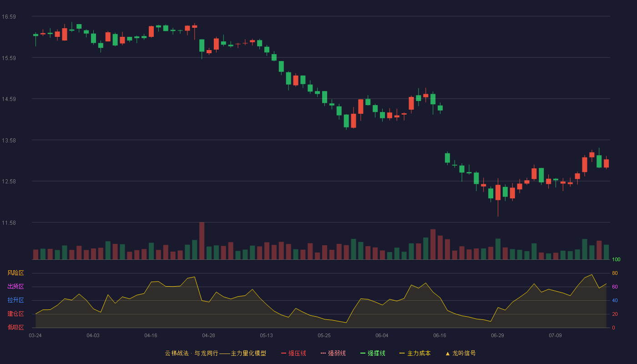Click the 拉升区 zone label
637x364 pixels.
click(x=15, y=300)
